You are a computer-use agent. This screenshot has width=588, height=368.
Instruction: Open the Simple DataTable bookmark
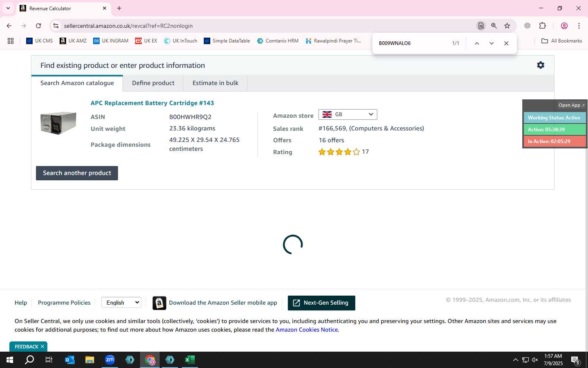click(x=227, y=41)
